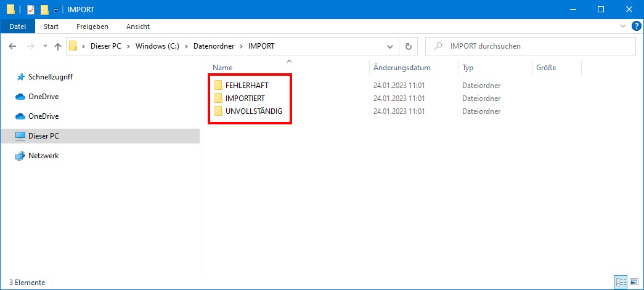The image size is (644, 290).
Task: Open the Datei menu tab
Action: (17, 26)
